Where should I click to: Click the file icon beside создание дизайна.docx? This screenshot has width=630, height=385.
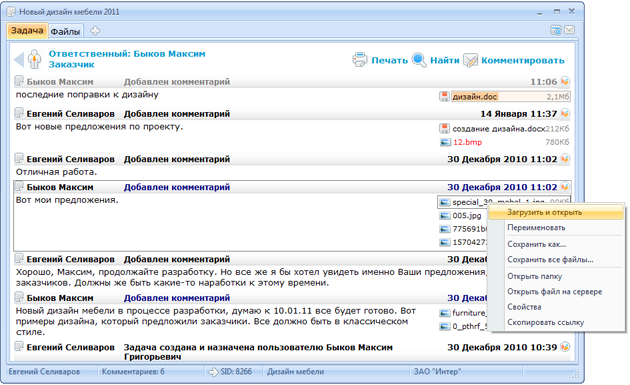click(x=444, y=129)
